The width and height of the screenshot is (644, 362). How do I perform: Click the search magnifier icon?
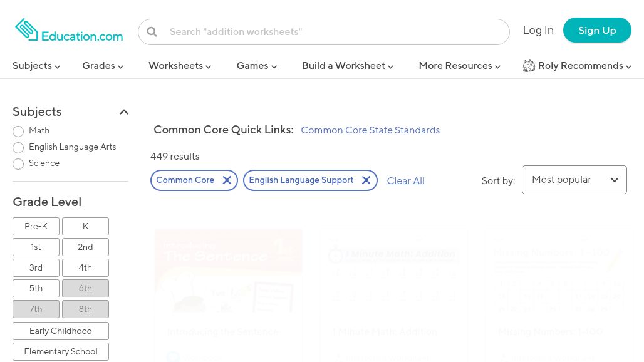(x=152, y=31)
